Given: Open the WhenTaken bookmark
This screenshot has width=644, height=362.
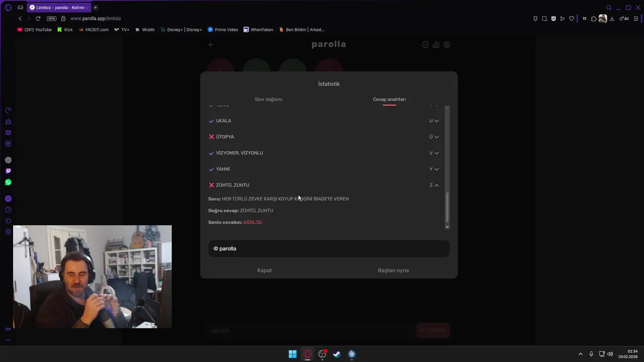Looking at the screenshot, I should point(258,30).
